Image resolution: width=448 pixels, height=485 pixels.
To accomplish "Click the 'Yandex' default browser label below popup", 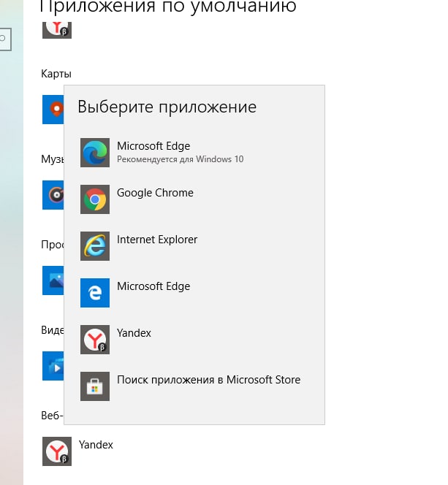I will [x=96, y=445].
